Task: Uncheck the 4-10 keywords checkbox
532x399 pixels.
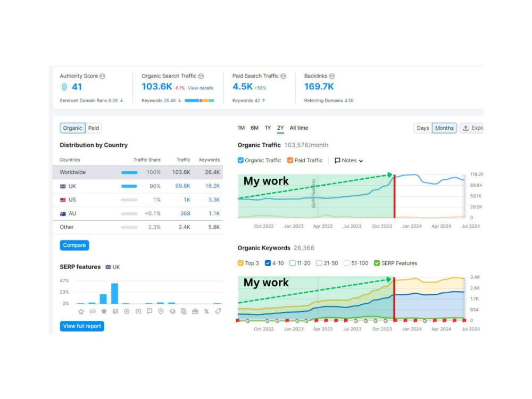Action: (268, 263)
